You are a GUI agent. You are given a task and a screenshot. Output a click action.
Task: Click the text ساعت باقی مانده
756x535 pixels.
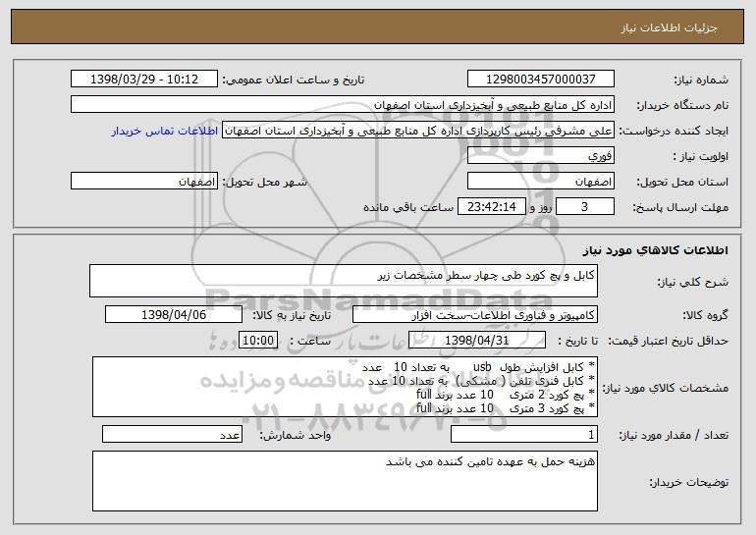[408, 208]
